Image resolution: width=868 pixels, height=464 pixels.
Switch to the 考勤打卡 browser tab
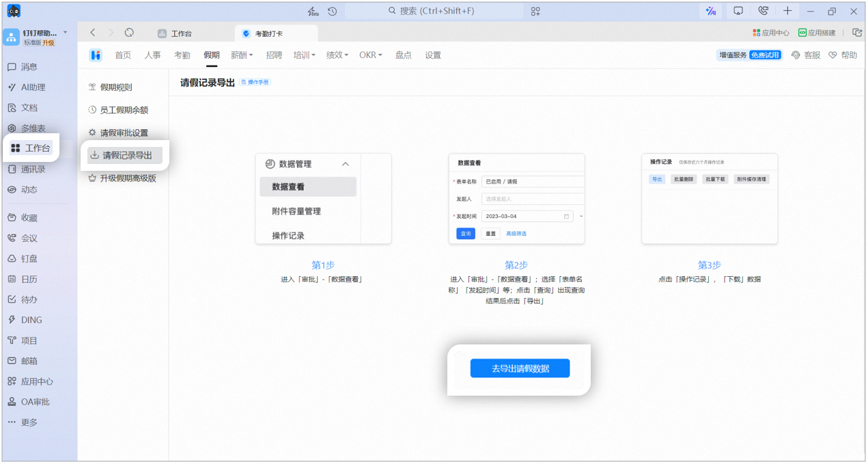276,33
